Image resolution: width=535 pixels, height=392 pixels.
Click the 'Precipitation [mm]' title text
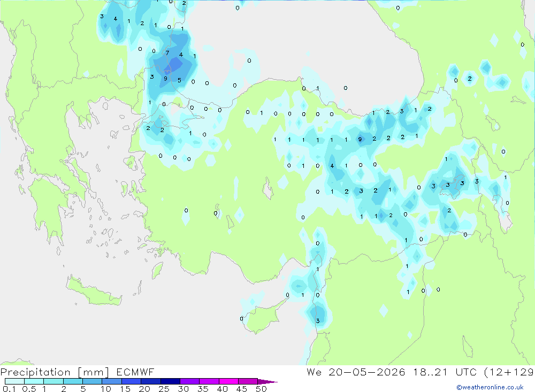pos(55,372)
